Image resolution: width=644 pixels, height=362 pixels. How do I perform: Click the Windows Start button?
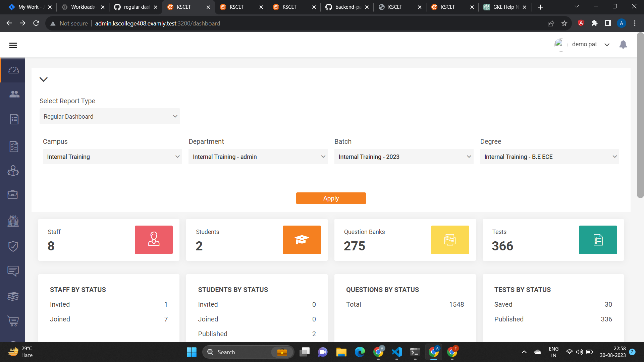(192, 352)
